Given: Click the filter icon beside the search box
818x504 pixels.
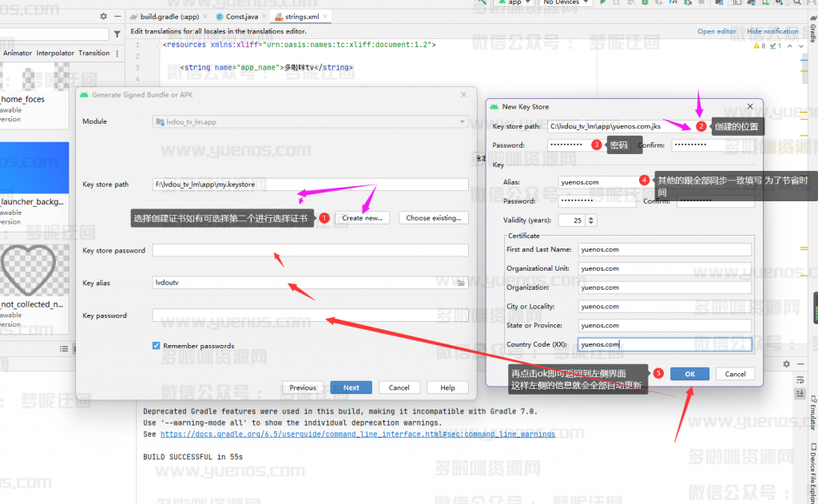Looking at the screenshot, I should 117,34.
